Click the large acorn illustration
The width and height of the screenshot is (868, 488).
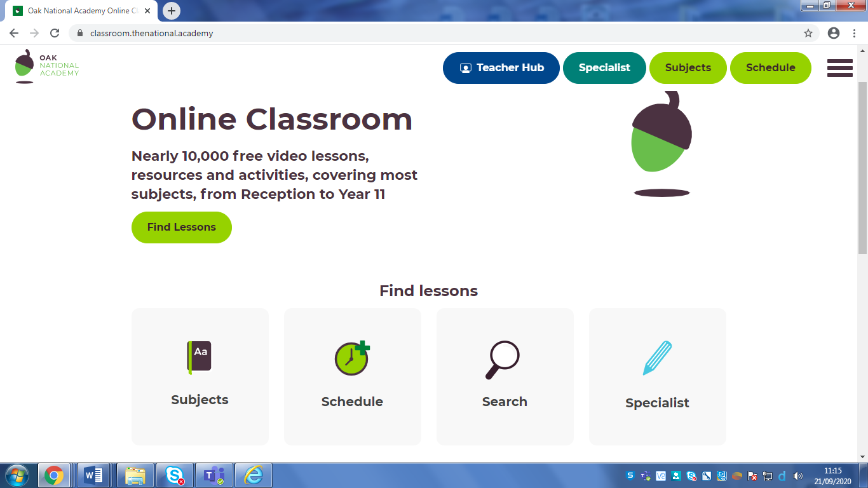pos(661,144)
